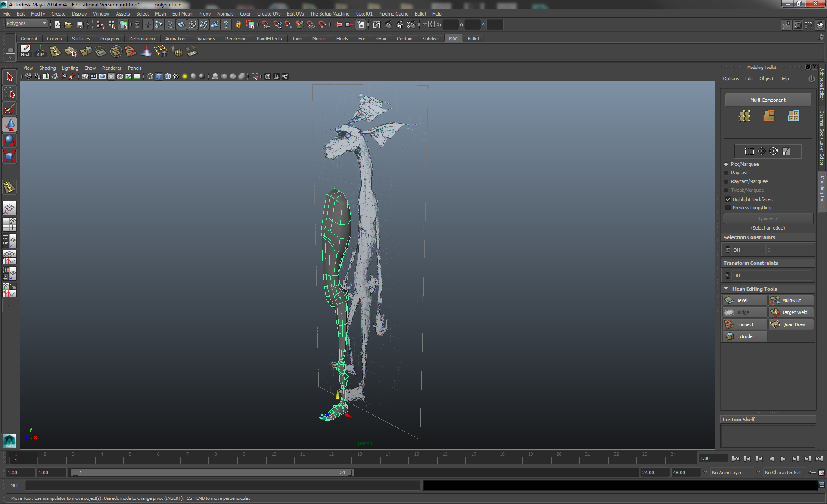
Task: Open the Edit Mesh menu
Action: (182, 14)
